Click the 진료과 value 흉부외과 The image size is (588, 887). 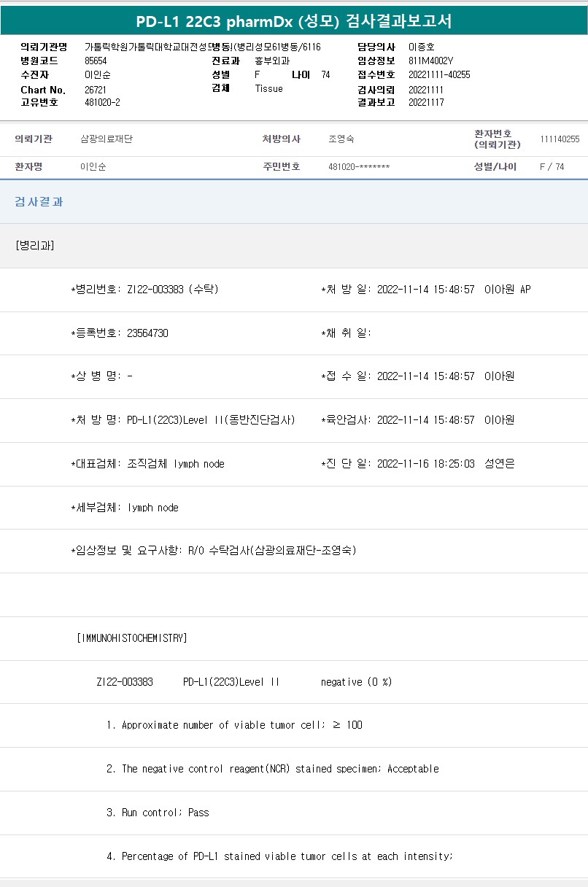(272, 61)
